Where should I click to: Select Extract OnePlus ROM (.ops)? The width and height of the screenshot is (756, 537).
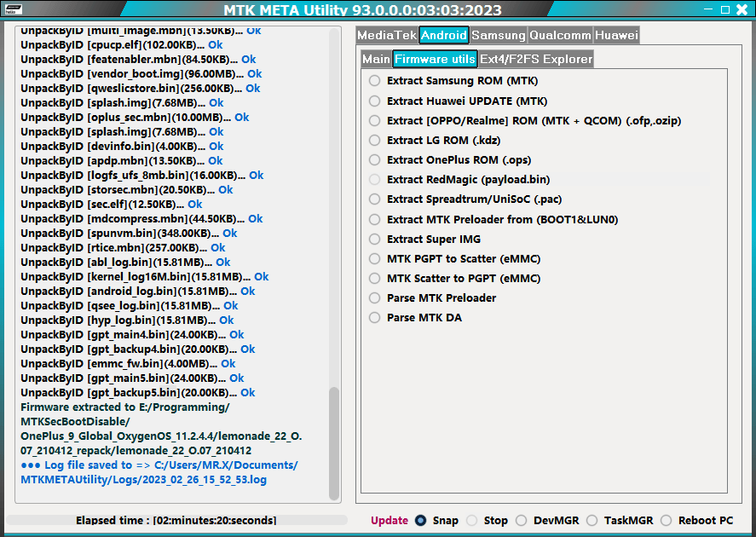point(374,159)
